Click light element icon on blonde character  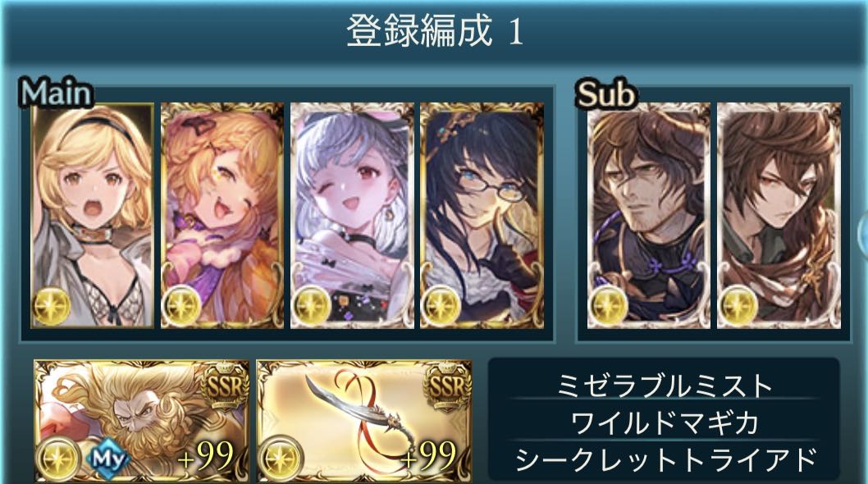click(52, 306)
